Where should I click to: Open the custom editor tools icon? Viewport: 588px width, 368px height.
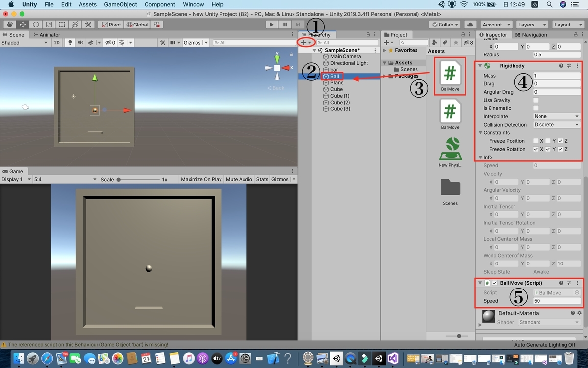pyautogui.click(x=88, y=25)
